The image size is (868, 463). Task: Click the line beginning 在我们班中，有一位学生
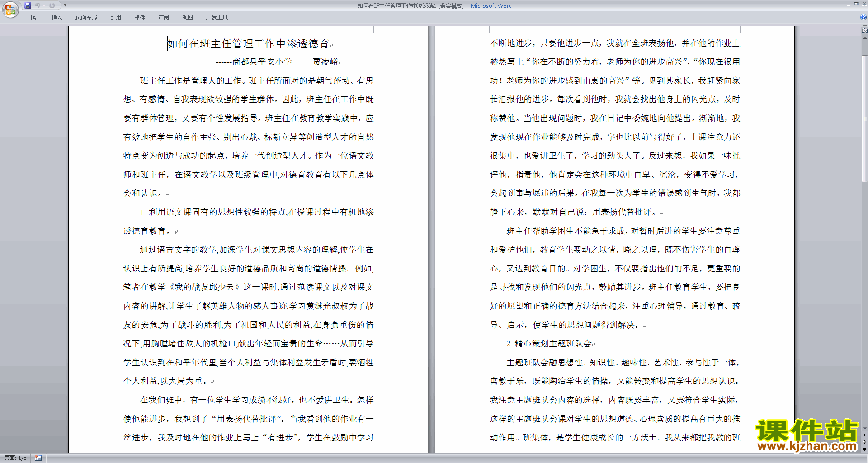257,400
